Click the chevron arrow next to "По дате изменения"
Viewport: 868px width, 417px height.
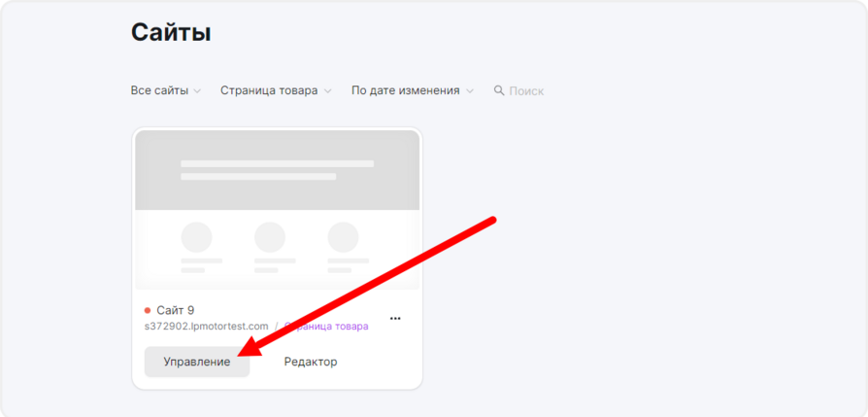point(470,91)
